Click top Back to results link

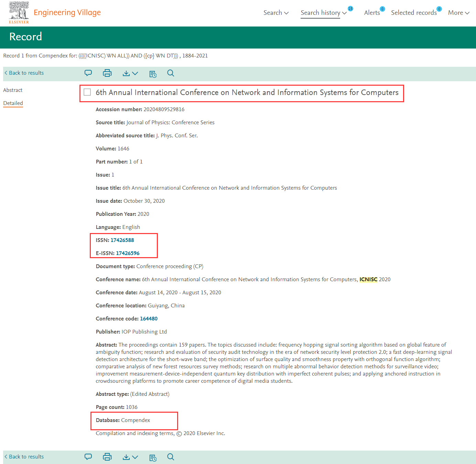24,73
